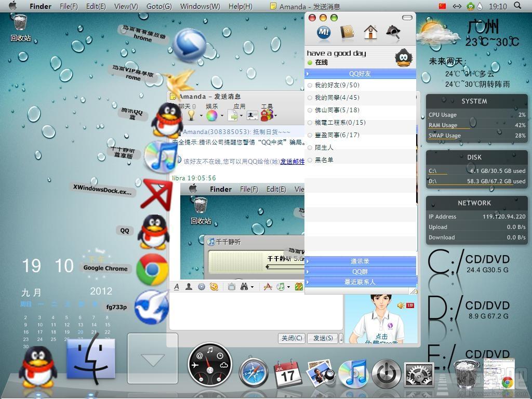Launch the Google Chrome icon in the stack
Viewport: 532px width, 399px height.
[152, 269]
